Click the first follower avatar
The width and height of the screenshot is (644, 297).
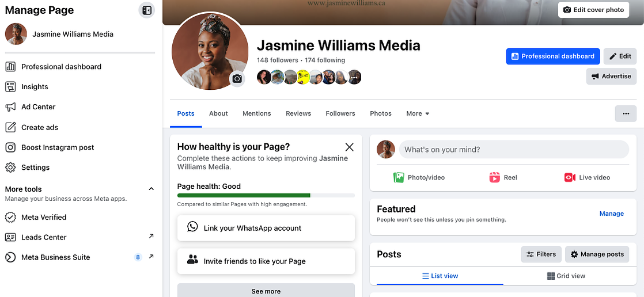pos(264,77)
